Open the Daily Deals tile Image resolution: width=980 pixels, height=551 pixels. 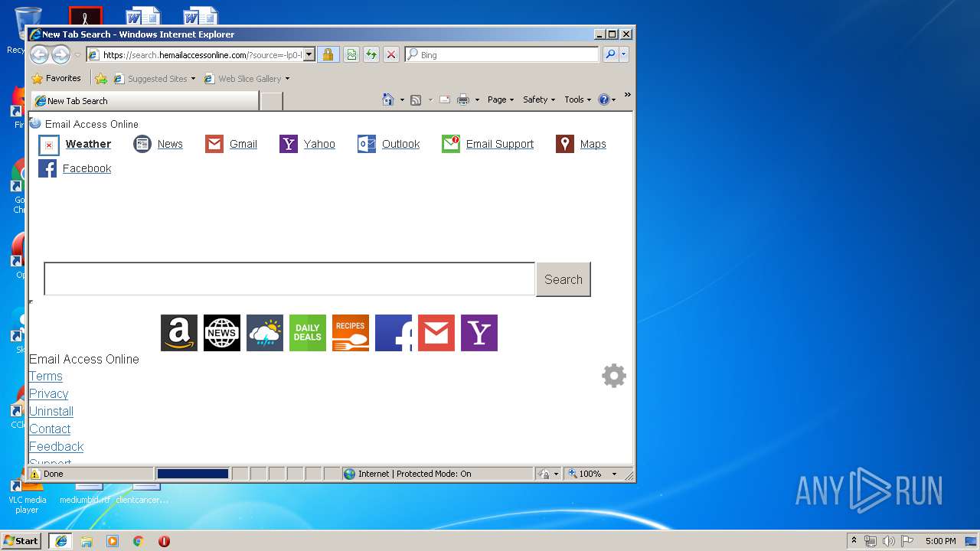(x=308, y=333)
